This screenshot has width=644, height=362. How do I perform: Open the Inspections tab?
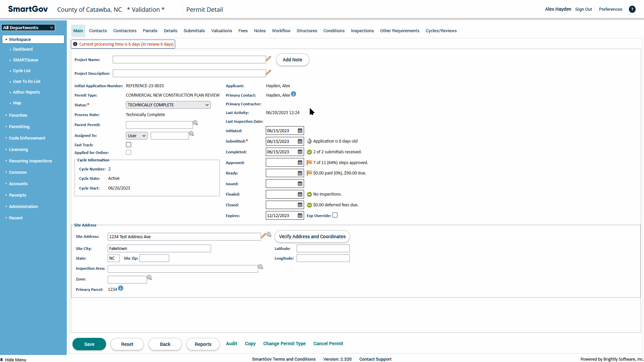[x=362, y=31]
